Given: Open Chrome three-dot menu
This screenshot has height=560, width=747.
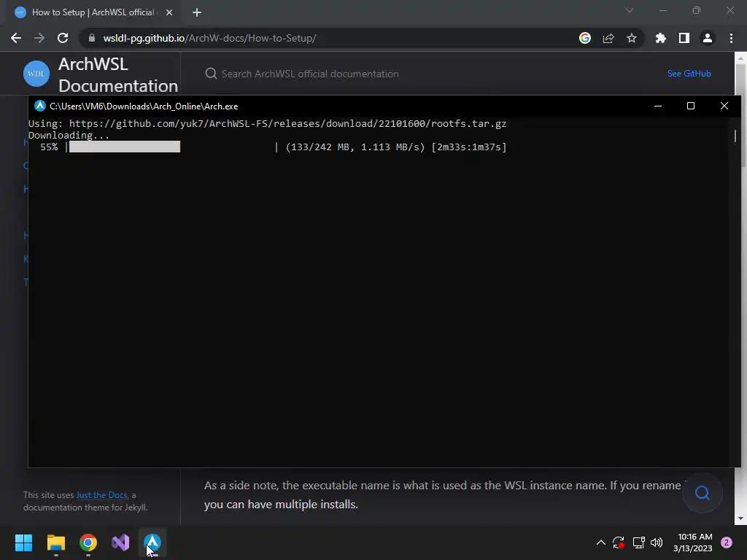Looking at the screenshot, I should pos(731,38).
